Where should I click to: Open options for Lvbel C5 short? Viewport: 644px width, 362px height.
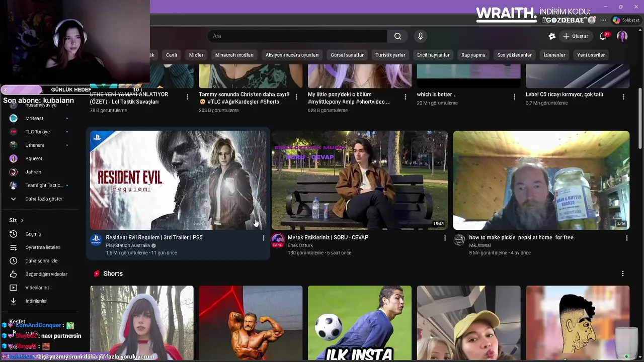[623, 97]
